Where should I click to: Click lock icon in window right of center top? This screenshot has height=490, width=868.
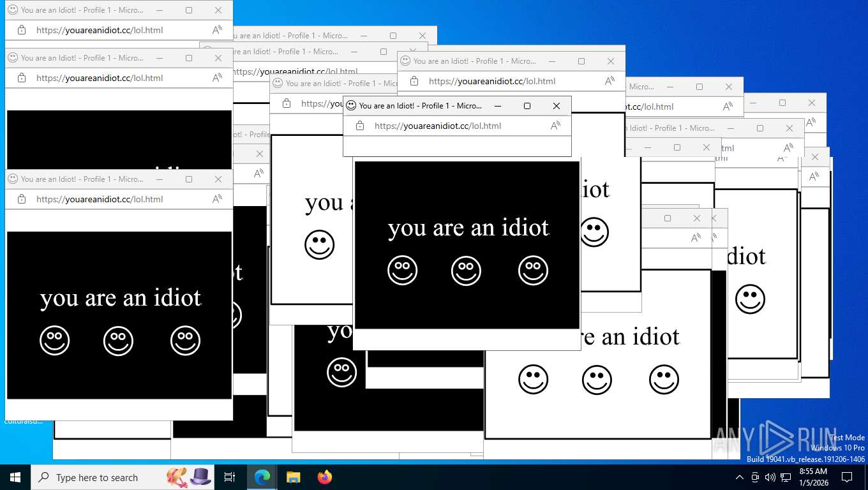point(414,81)
